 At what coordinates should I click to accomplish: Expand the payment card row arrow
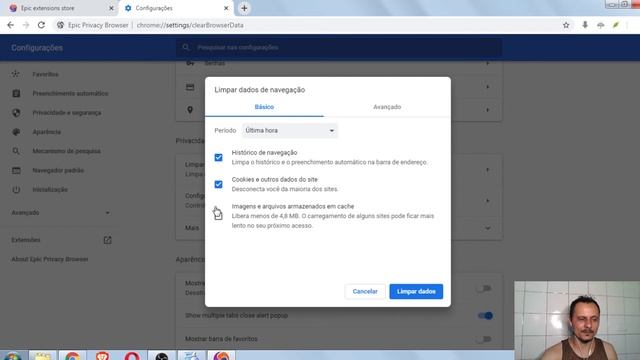click(x=487, y=87)
